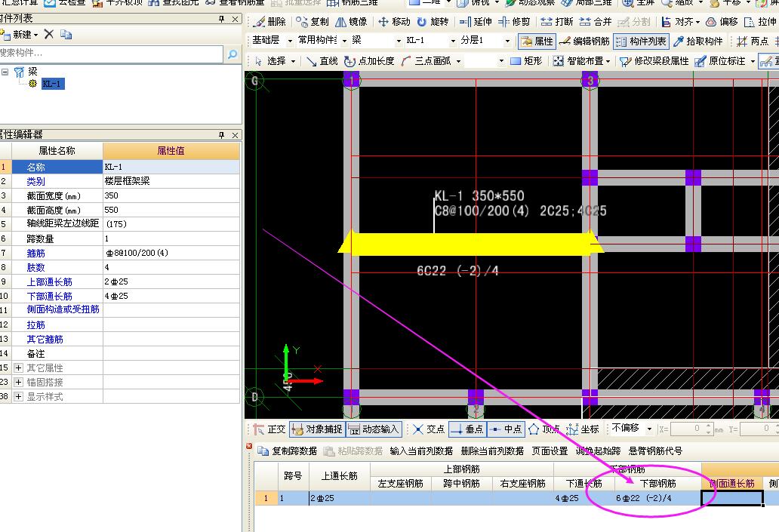The height and width of the screenshot is (532, 779).
Task: Select the 直线 line drawing tool
Action: pos(322,61)
